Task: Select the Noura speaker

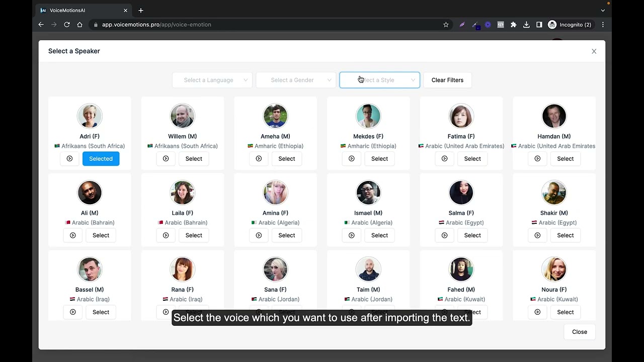Action: [566, 312]
